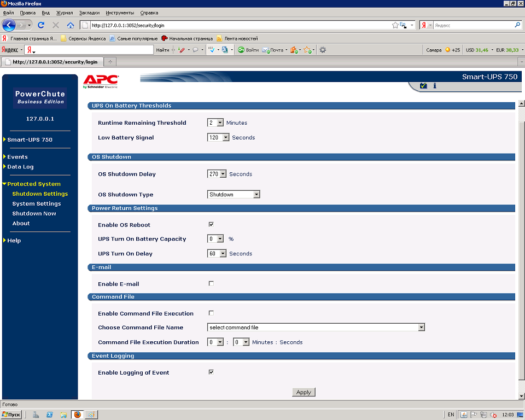Image resolution: width=525 pixels, height=420 pixels.
Task: Open Yandex bar settings gear
Action: (323, 50)
